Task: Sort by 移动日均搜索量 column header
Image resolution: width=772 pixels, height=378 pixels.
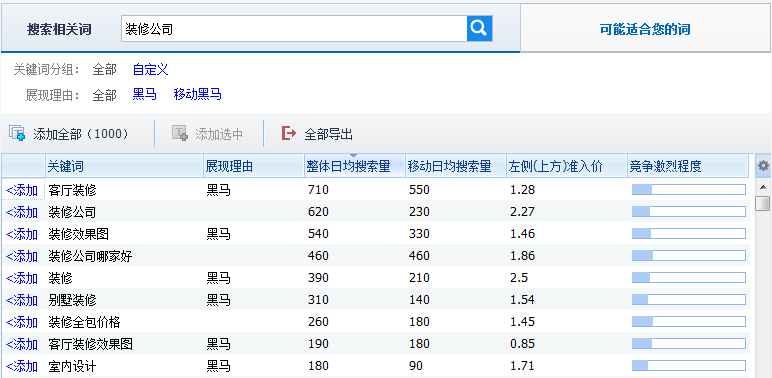Action: [455, 166]
